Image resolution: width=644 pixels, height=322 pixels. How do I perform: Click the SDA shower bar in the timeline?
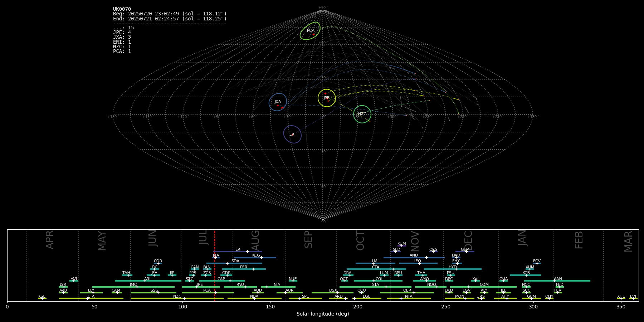234,263
